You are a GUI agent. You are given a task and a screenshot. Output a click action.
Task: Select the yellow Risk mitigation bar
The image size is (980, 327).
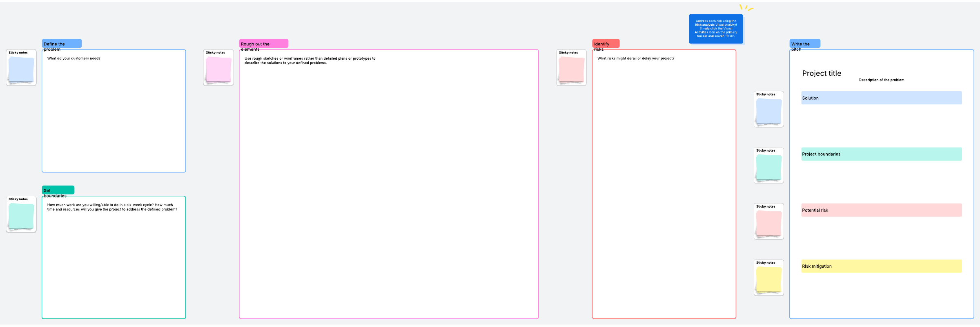(x=881, y=266)
